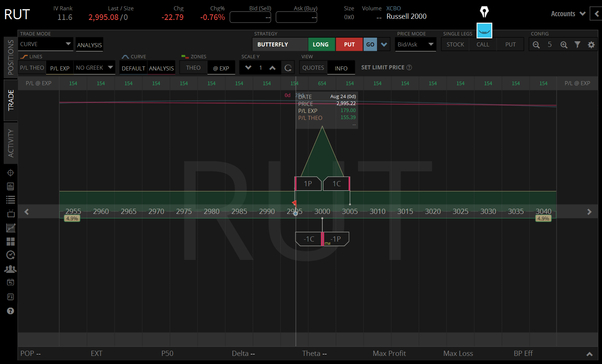Open the POSITIONS side tab
The image size is (602, 364).
11,57
